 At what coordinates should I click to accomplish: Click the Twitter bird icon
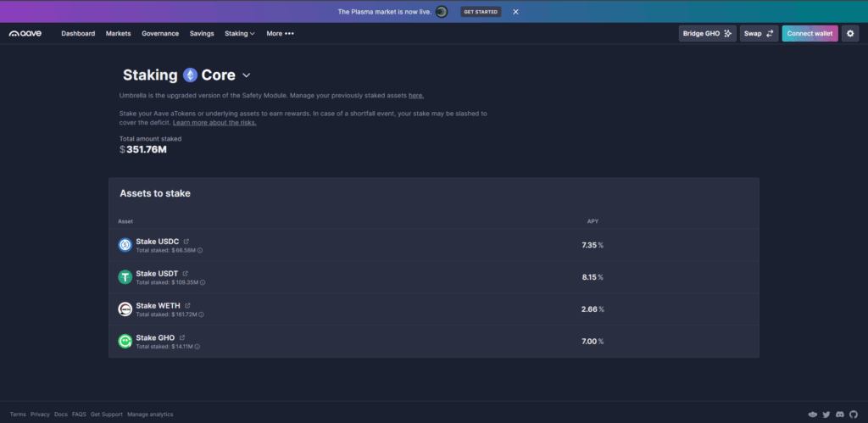pyautogui.click(x=826, y=415)
